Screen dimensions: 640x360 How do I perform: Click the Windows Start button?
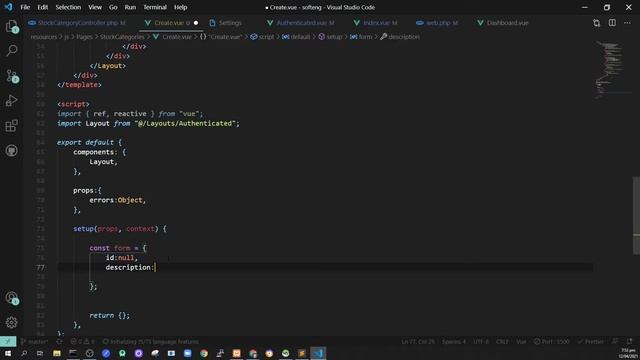[x=8, y=353]
